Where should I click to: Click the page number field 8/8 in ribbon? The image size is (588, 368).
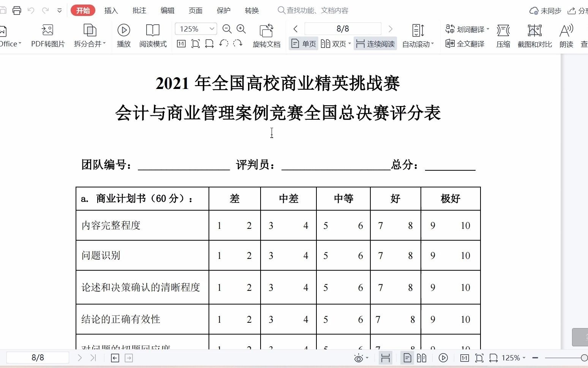343,29
